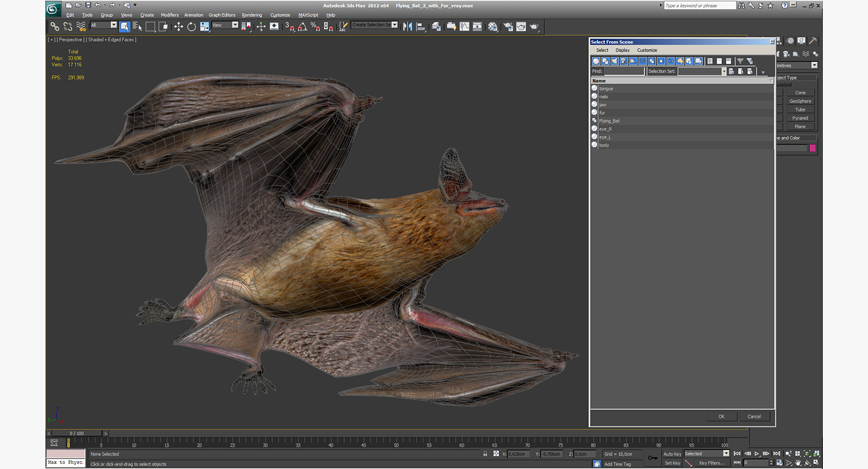Open the Selection Set dropdown in dialog
This screenshot has width=868, height=469.
[724, 71]
